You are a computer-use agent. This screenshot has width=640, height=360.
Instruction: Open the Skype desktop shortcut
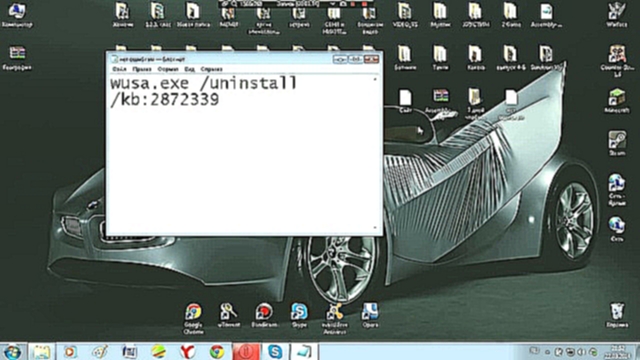(x=299, y=315)
